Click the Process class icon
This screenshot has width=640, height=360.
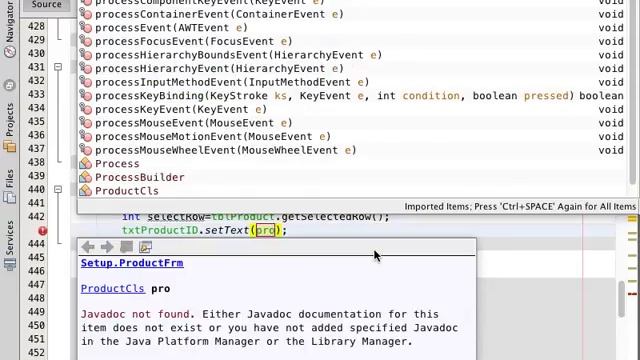coord(85,163)
